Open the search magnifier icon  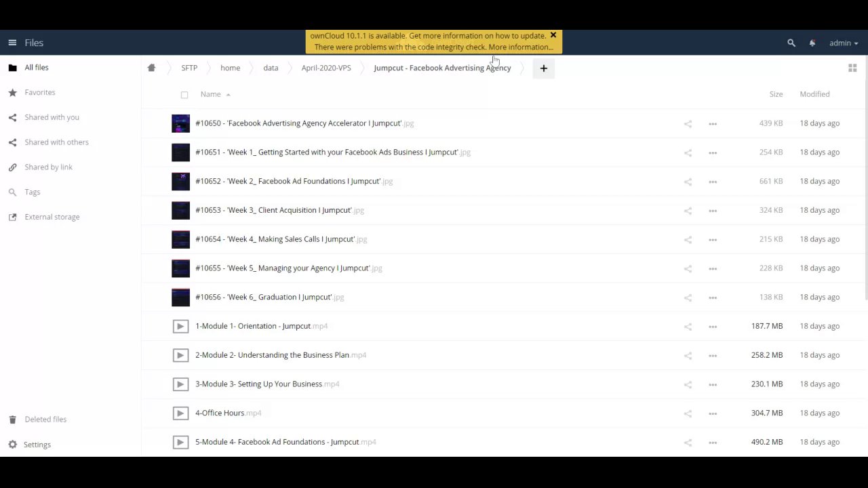(x=791, y=43)
